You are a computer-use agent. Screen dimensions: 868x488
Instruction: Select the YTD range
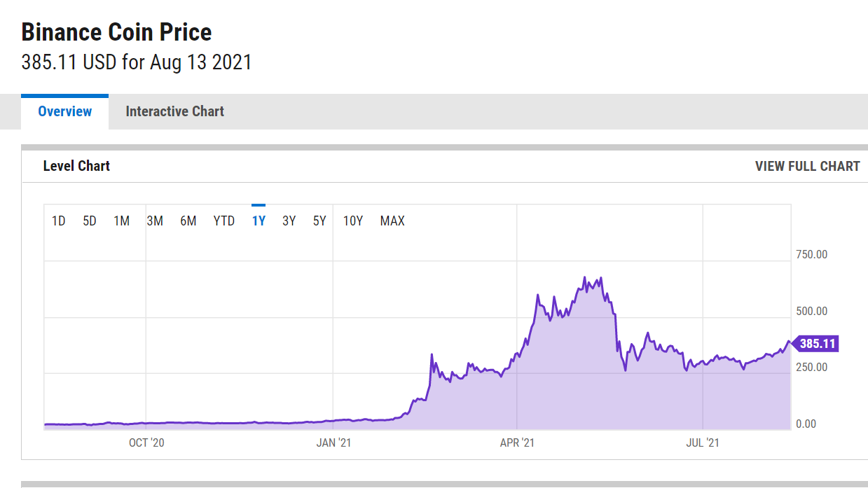(x=224, y=221)
